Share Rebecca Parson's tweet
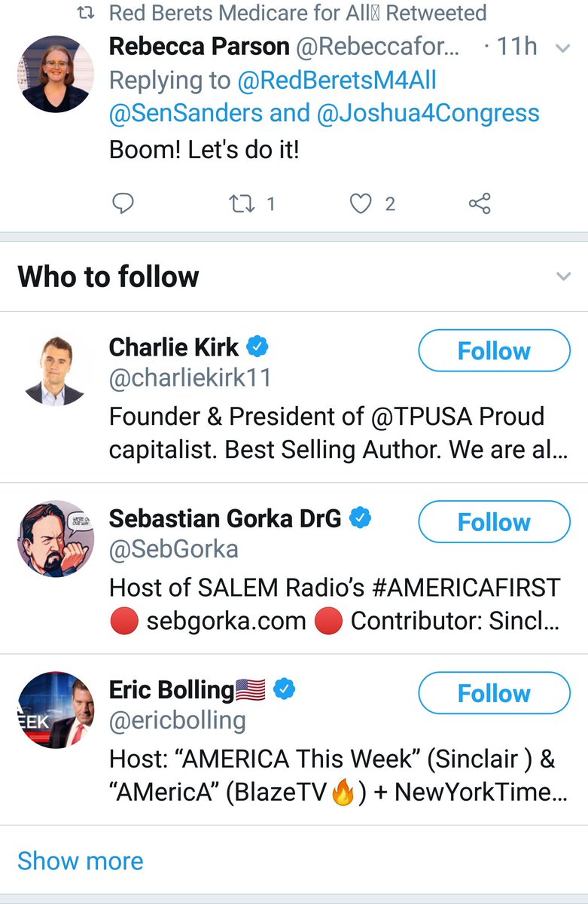 click(480, 203)
